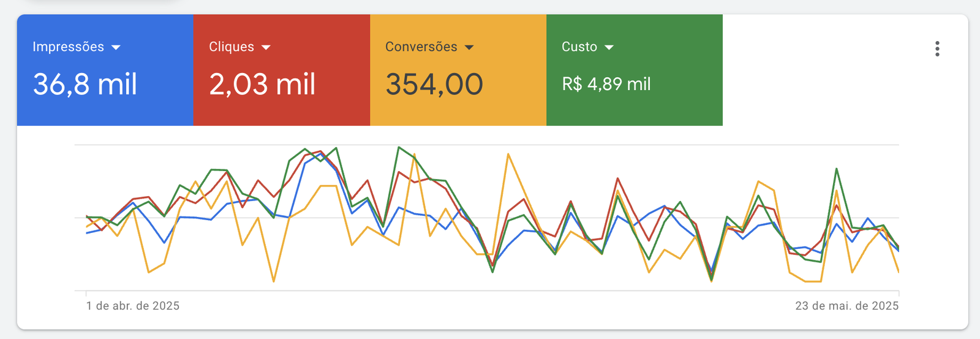Viewport: 980px width, 339px height.
Task: Select the Custo label on green card
Action: coord(579,47)
